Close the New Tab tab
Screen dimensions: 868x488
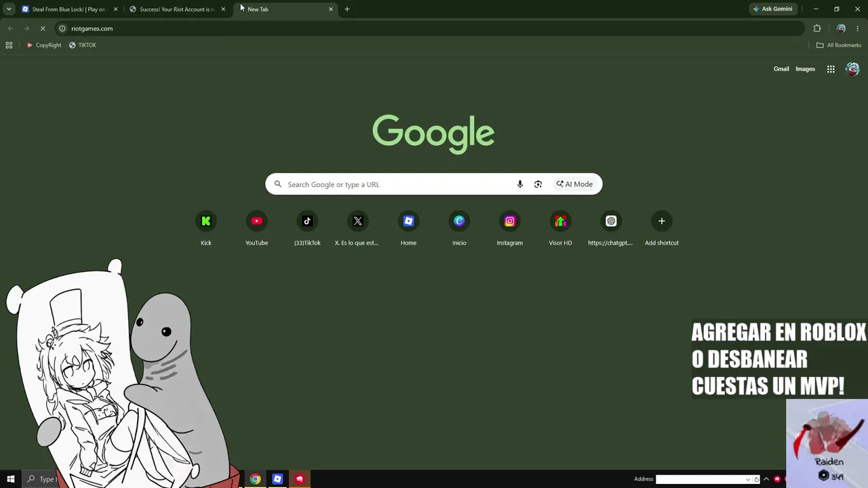[331, 9]
